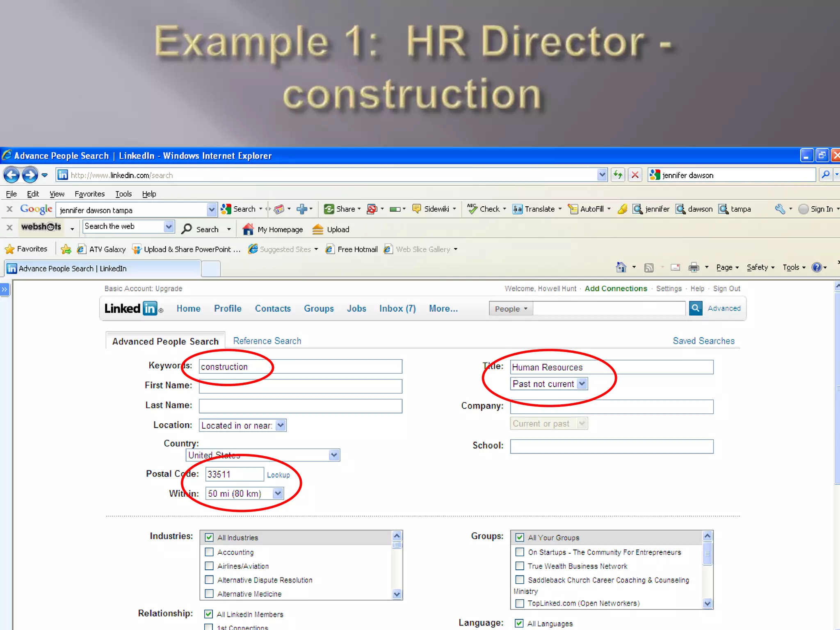Click the Industries list scroll-down arrow
Image resolution: width=840 pixels, height=630 pixels.
point(396,593)
